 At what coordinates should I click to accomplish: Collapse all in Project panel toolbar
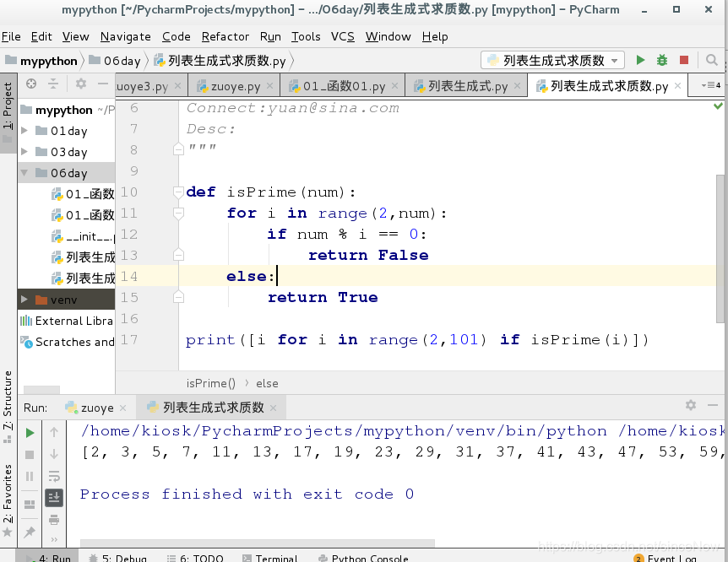[x=53, y=84]
